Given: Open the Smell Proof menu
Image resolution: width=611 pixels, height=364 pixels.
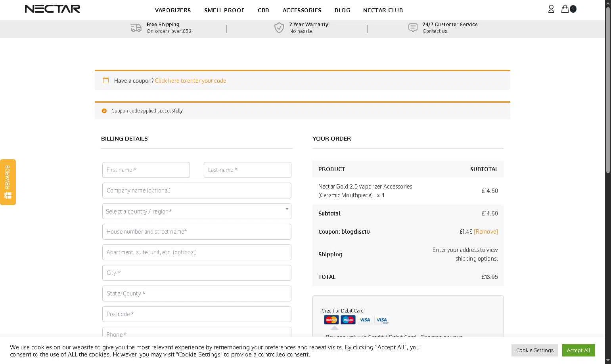Looking at the screenshot, I should pos(224,10).
